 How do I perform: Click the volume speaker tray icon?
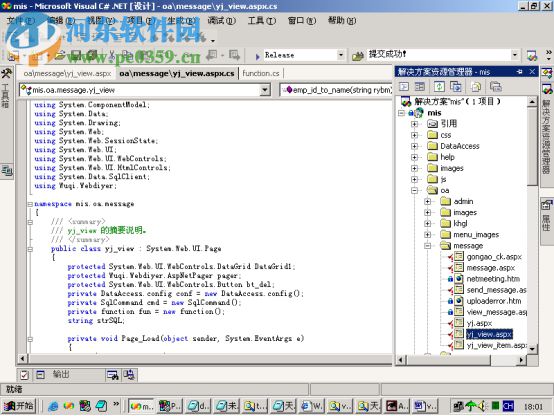(482, 406)
